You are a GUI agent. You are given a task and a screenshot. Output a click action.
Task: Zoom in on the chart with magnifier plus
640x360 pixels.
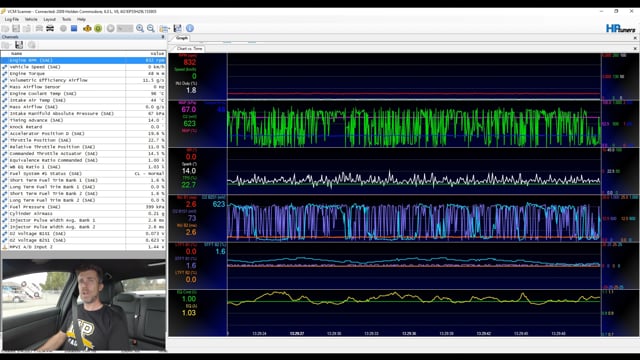[140, 28]
